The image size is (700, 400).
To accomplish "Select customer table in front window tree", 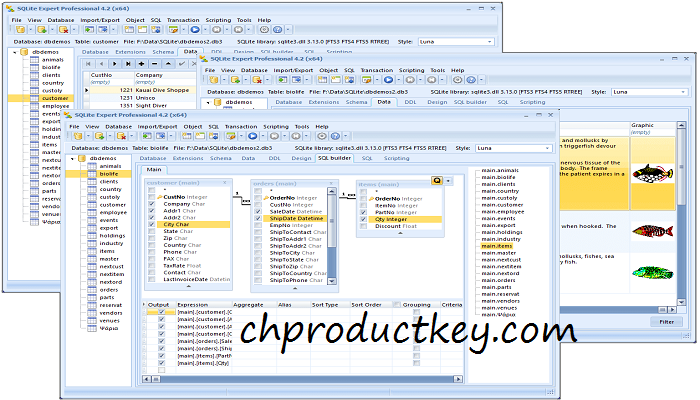I will pyautogui.click(x=112, y=205).
